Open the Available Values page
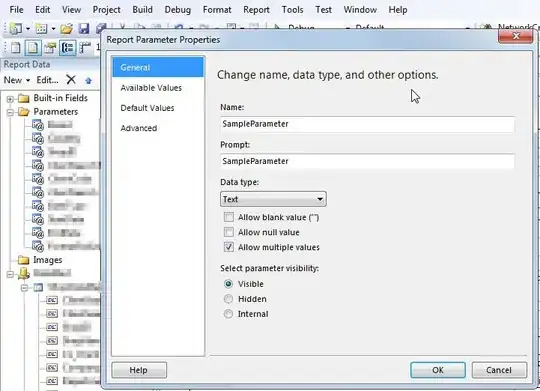540x391 pixels. tap(151, 88)
